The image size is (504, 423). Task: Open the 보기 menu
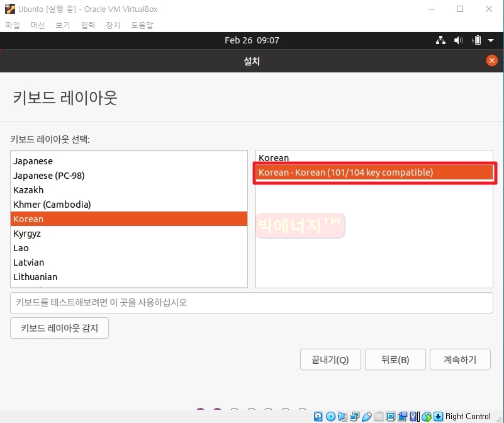click(x=63, y=25)
